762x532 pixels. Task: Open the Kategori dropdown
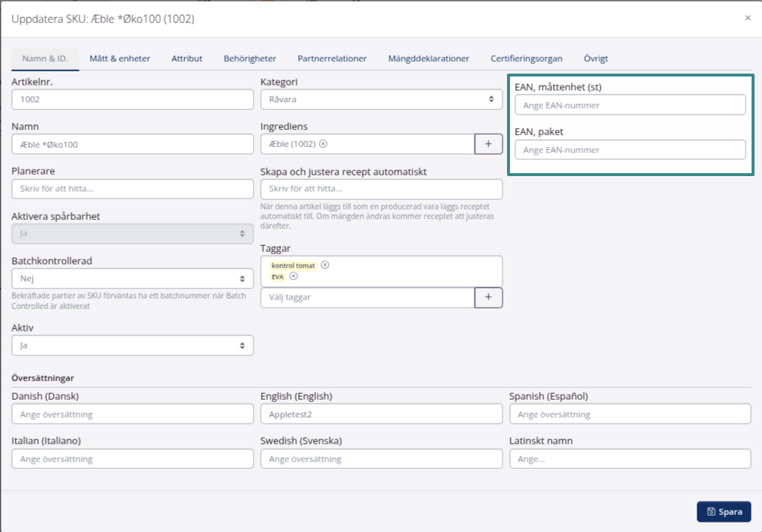pos(381,99)
